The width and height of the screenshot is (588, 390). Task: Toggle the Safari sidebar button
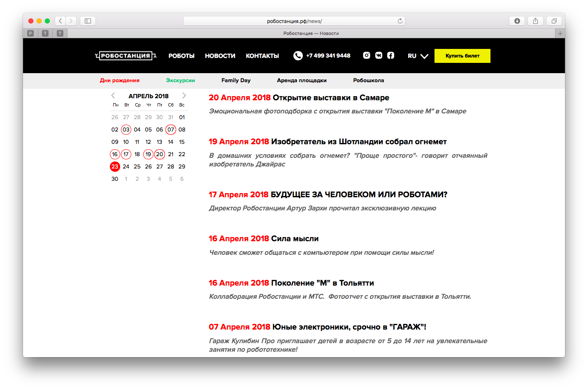[88, 21]
